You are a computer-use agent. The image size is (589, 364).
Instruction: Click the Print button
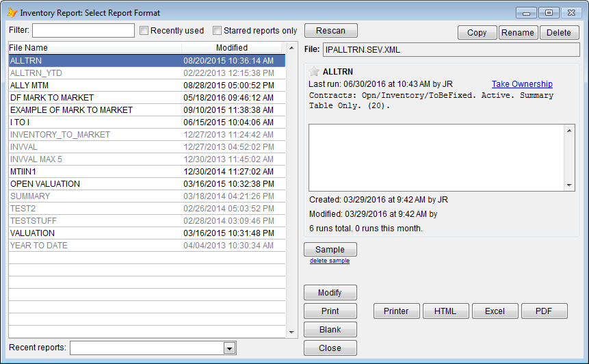coord(330,311)
